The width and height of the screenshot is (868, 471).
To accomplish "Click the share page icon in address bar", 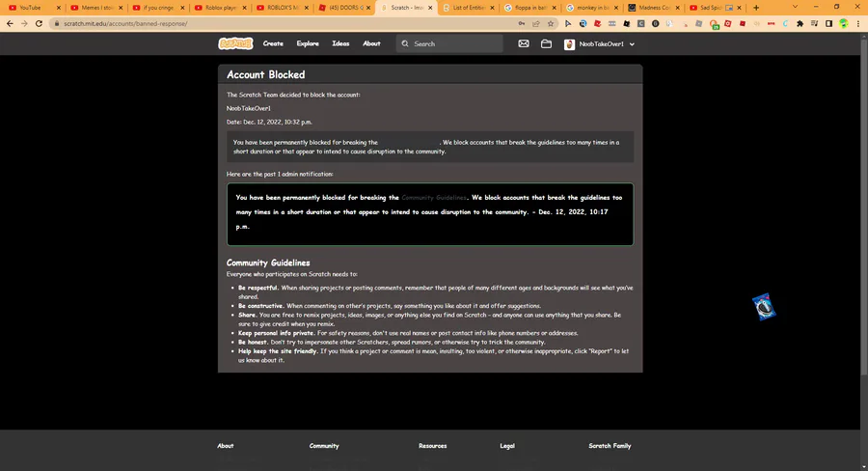I will tap(536, 24).
